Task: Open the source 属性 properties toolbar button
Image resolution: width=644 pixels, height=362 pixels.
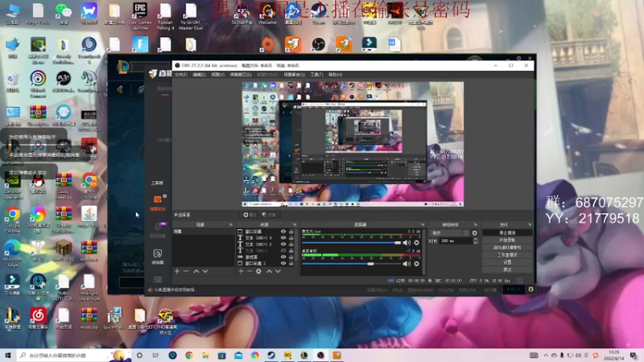Action: (250, 215)
